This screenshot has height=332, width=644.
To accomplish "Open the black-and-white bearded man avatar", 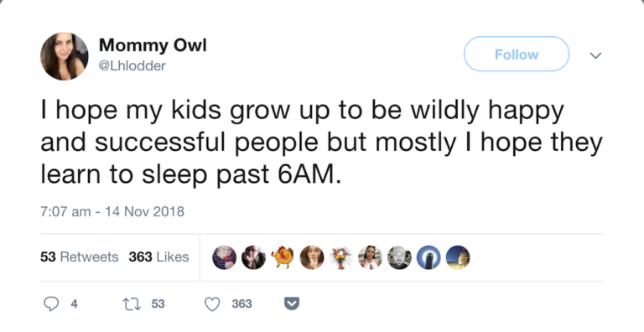I will pyautogui.click(x=399, y=257).
